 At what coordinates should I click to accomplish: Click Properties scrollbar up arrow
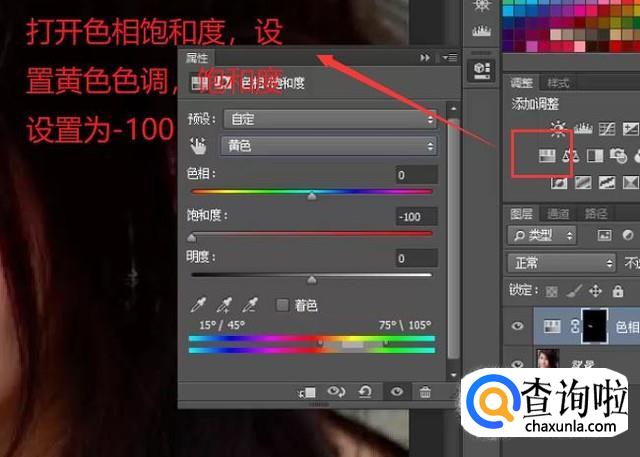tap(453, 109)
